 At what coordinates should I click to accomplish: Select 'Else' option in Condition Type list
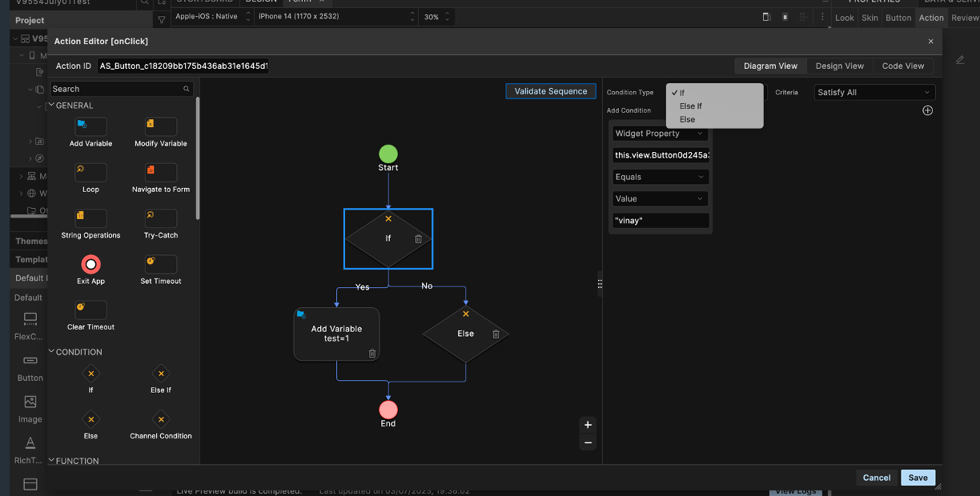[687, 119]
